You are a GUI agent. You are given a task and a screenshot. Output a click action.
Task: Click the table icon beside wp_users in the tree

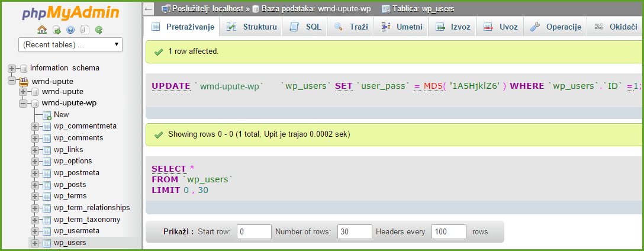tap(47, 243)
